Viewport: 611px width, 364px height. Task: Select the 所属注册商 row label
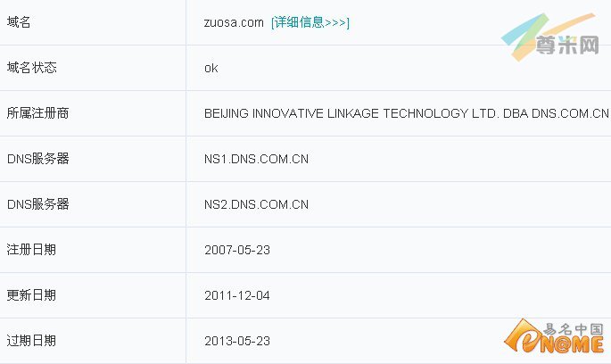37,113
